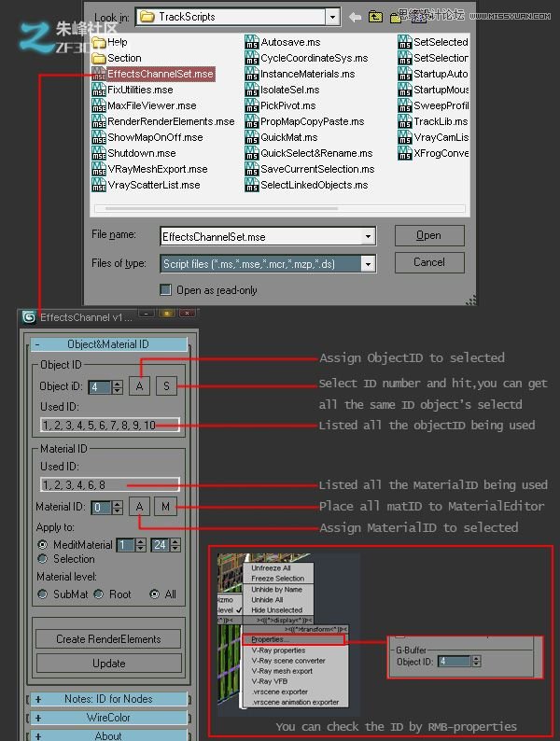Expand the About rollout
This screenshot has width=560, height=741.
tap(108, 735)
